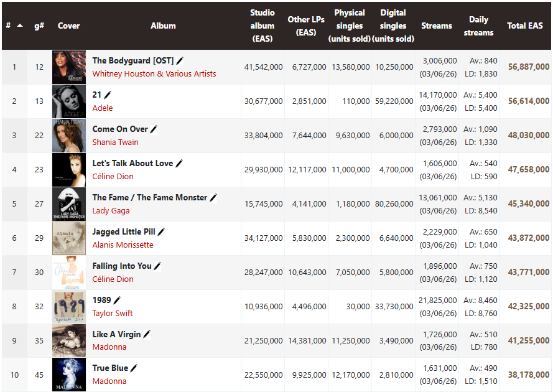Click the True Blue album title
553x392 pixels.
point(110,368)
